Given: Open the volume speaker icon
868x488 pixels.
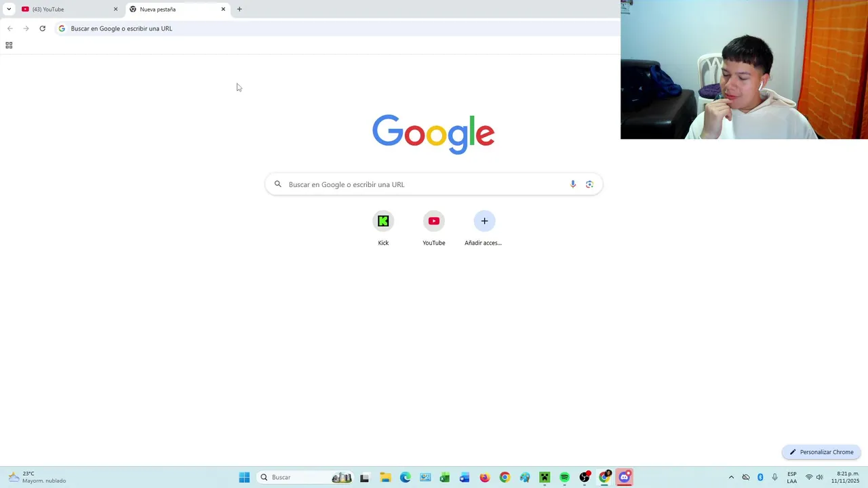Looking at the screenshot, I should pyautogui.click(x=820, y=477).
